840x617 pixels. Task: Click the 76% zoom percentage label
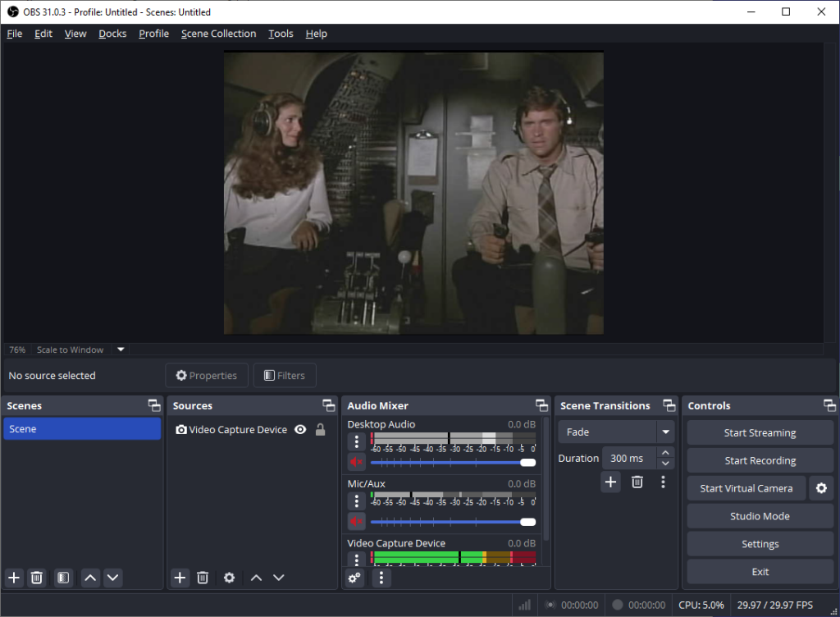[x=17, y=350]
